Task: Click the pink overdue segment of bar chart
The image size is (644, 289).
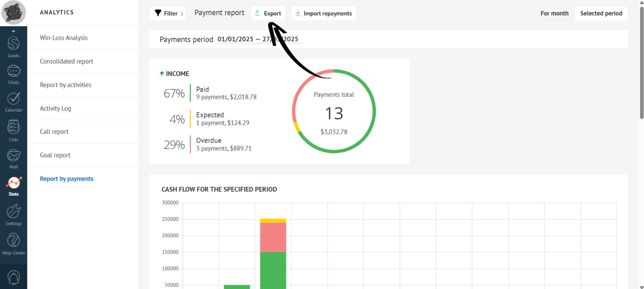Action: point(273,237)
